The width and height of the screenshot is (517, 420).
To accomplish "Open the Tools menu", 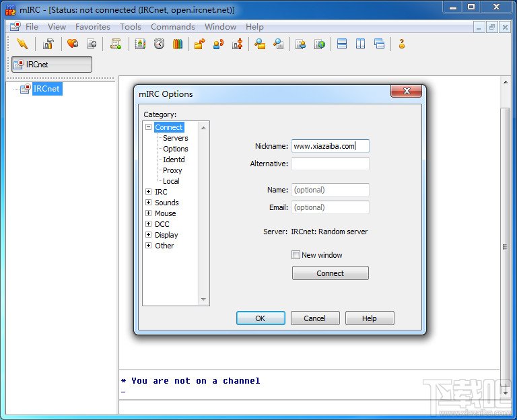I will (x=131, y=27).
